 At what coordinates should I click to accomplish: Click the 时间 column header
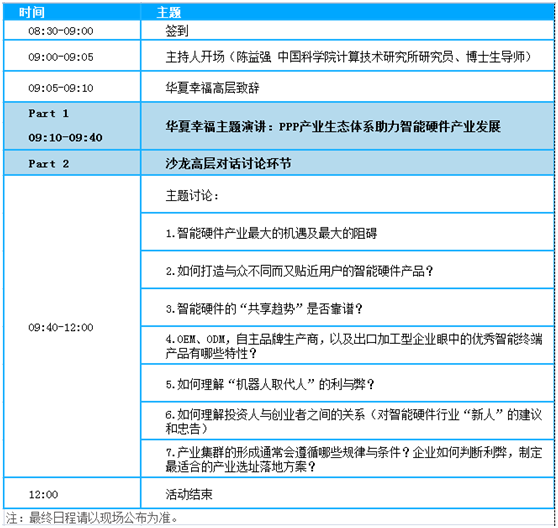32,12
